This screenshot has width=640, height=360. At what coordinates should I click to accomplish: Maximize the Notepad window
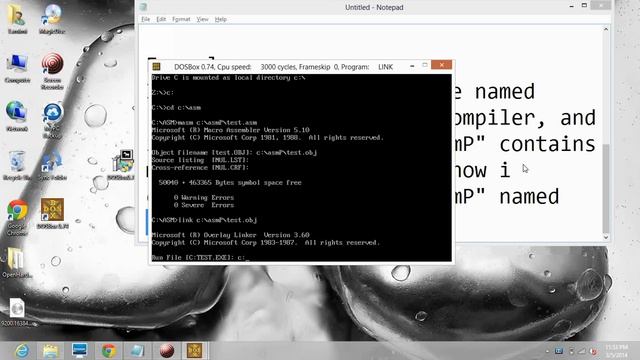pos(584,6)
